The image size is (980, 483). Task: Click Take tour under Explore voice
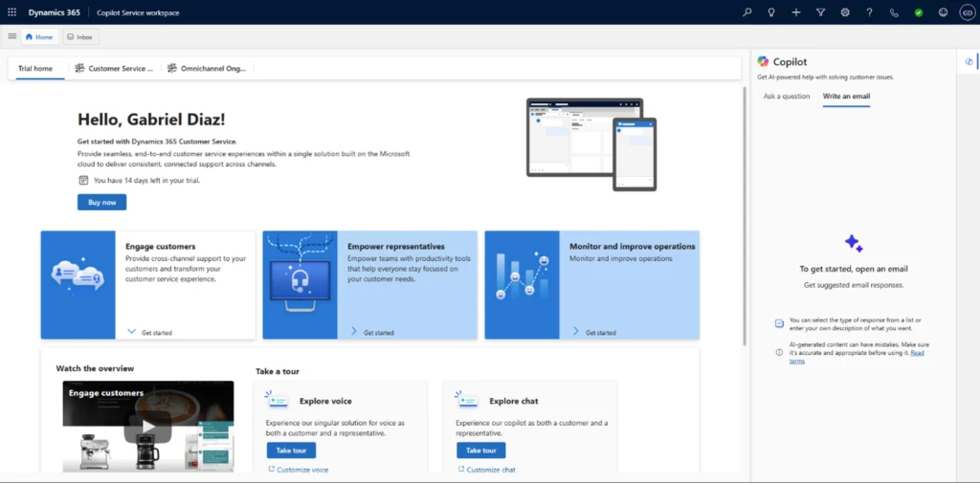[291, 450]
